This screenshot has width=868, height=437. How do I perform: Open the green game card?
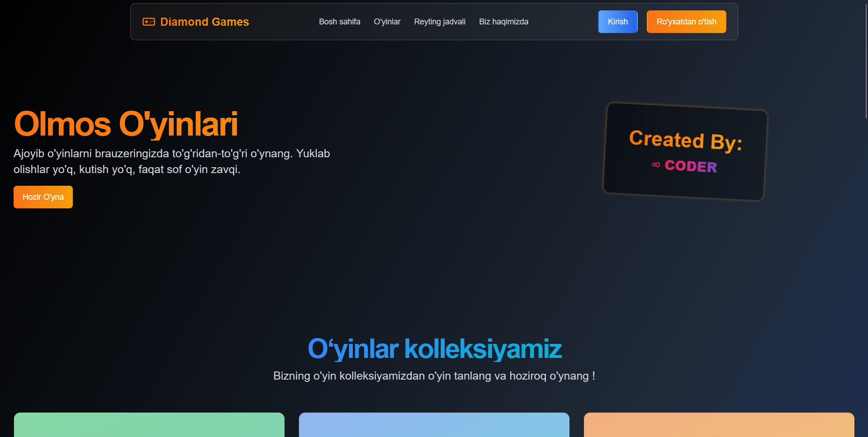[149, 424]
